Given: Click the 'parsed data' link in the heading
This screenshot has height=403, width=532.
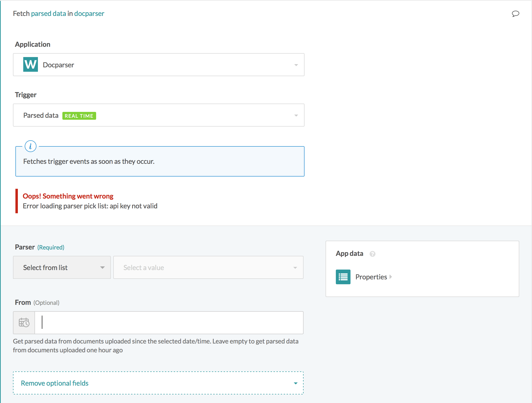Looking at the screenshot, I should [x=49, y=13].
